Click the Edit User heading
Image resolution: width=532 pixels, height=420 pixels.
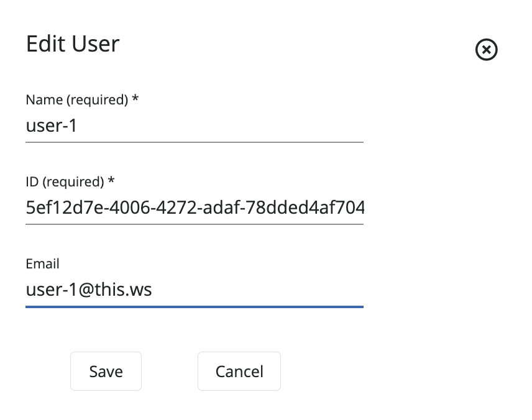(x=73, y=44)
